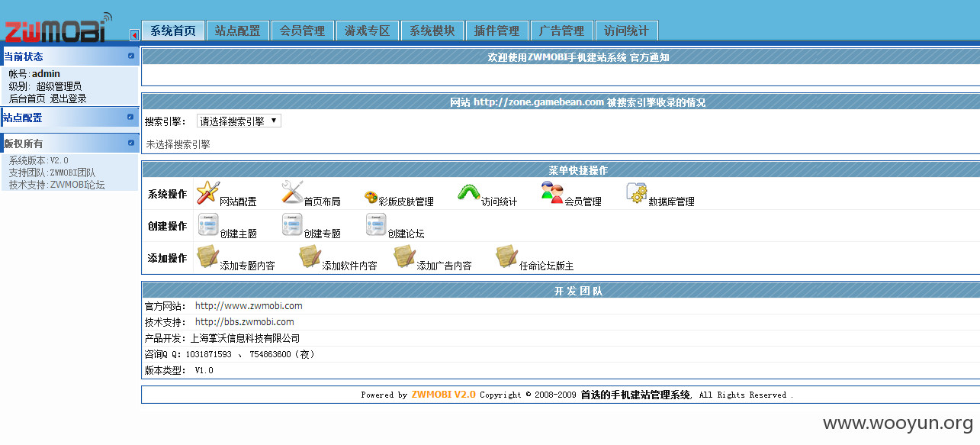Open the 数据库管理 shortcut link
The image size is (980, 445).
pyautogui.click(x=671, y=202)
